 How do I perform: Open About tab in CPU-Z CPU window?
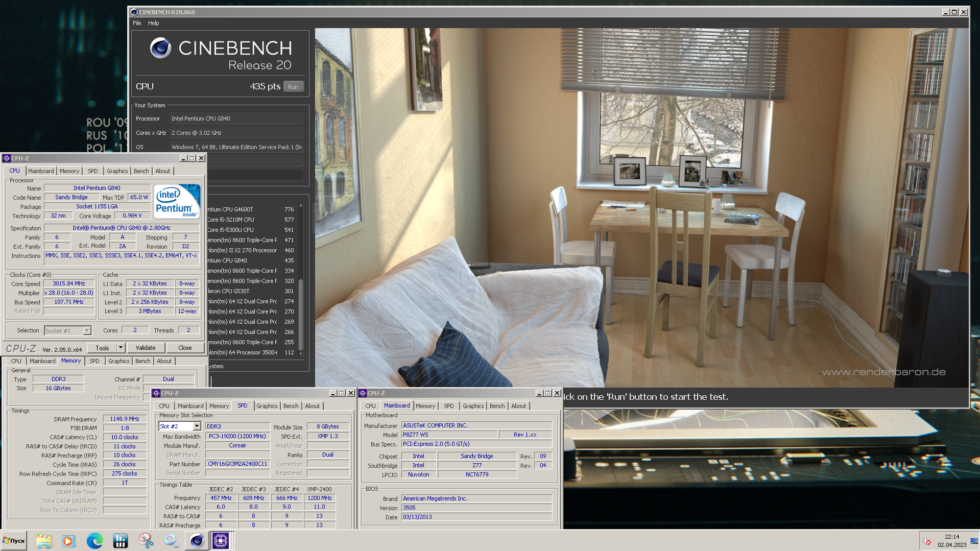(163, 171)
